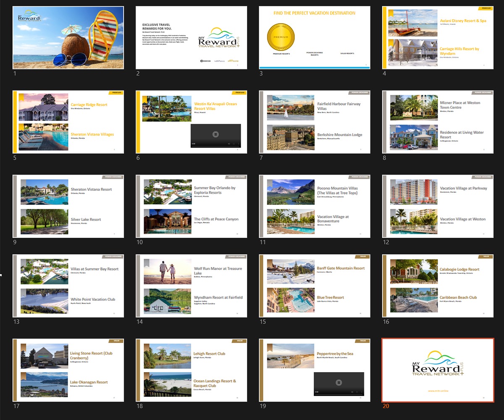This screenshot has width=504, height=420.
Task: Select slide 12 thumbnail
Action: click(438, 206)
